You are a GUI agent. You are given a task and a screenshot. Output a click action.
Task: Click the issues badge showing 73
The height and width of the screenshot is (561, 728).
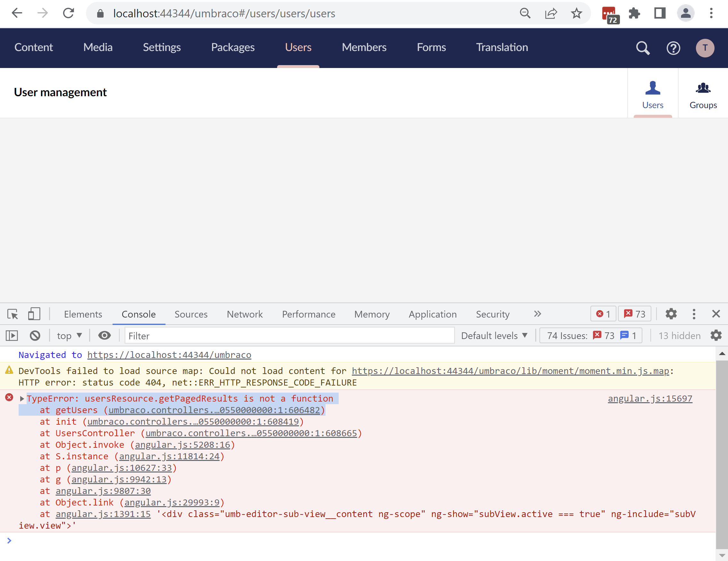[634, 314]
